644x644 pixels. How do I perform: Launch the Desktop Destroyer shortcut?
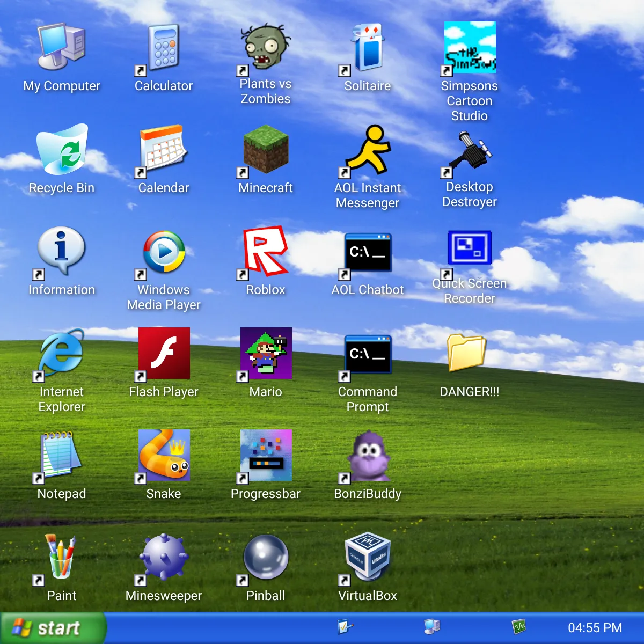click(x=470, y=153)
